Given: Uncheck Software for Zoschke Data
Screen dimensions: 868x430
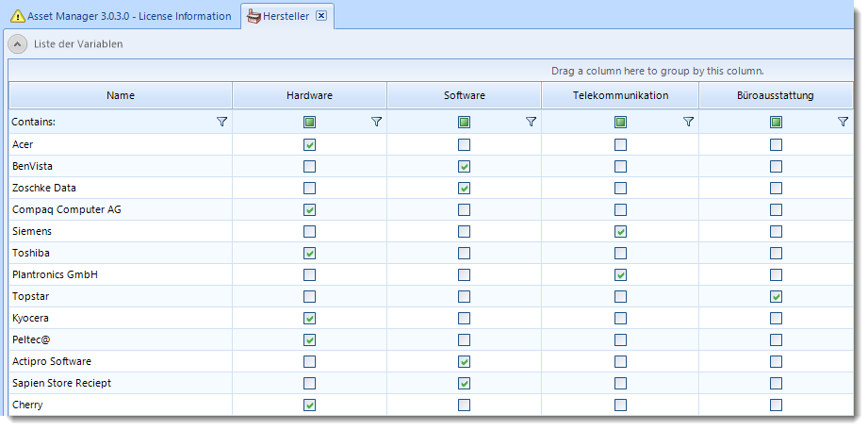Looking at the screenshot, I should tap(464, 188).
